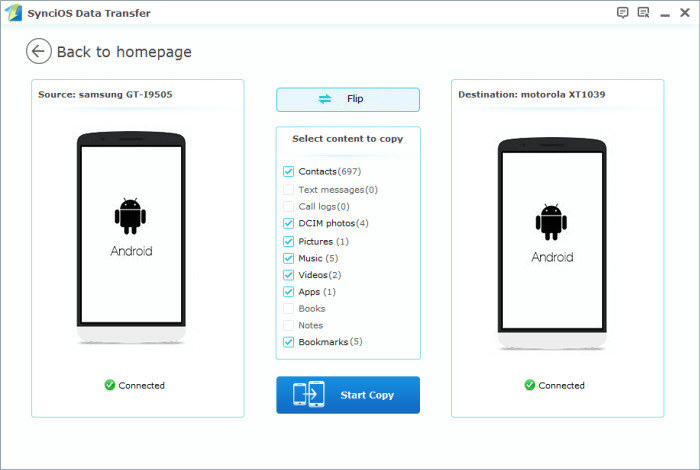Click the 'Source: samsung GT-I9505' label
The image size is (700, 470).
(105, 95)
